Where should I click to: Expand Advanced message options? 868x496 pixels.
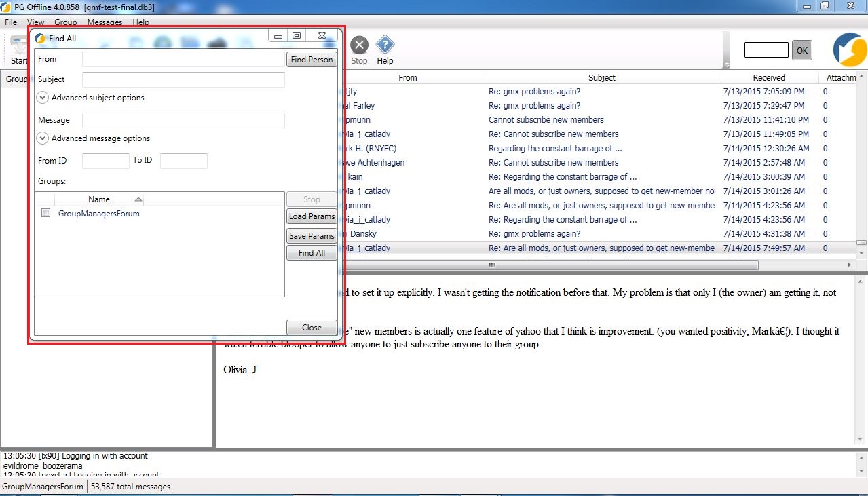pos(43,138)
